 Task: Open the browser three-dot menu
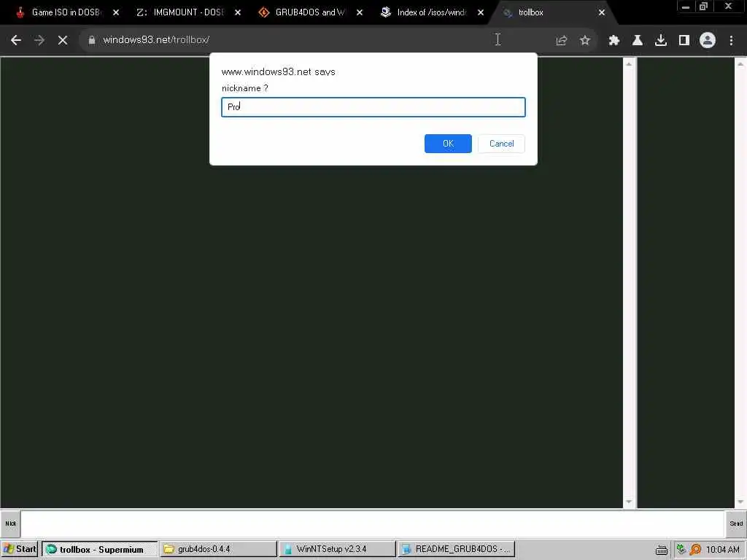731,41
